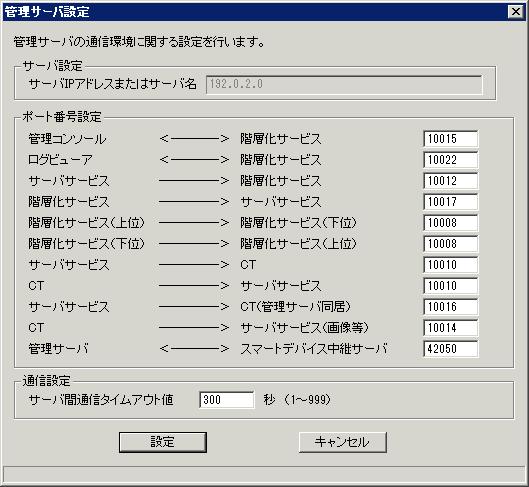Select port field containing 10017
This screenshot has height=487, width=529.
(450, 202)
